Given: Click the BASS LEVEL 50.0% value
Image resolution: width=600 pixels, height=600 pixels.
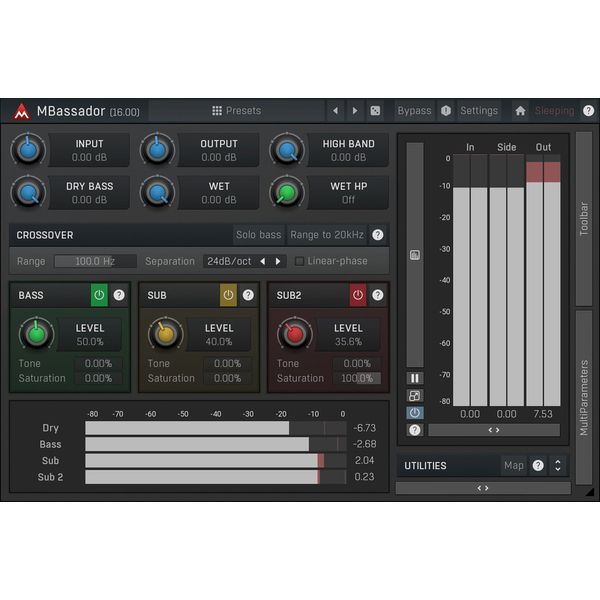Looking at the screenshot, I should point(90,342).
